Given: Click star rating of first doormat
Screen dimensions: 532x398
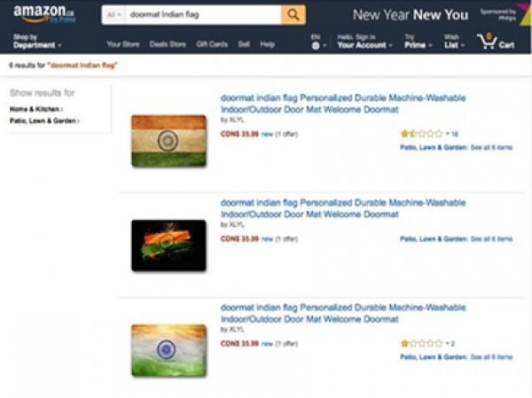Looking at the screenshot, I should [422, 134].
